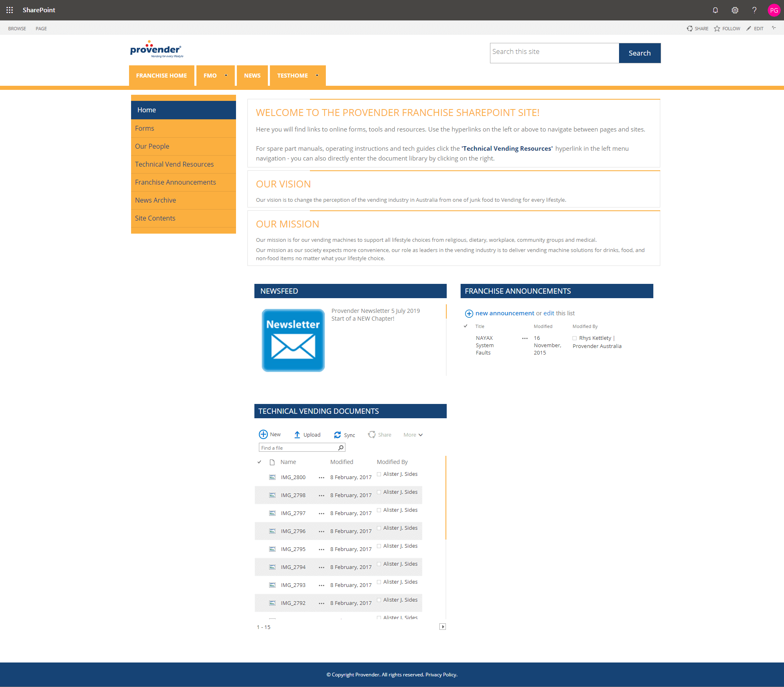Sort announcements by Title column
The height and width of the screenshot is (687, 784).
pos(480,326)
